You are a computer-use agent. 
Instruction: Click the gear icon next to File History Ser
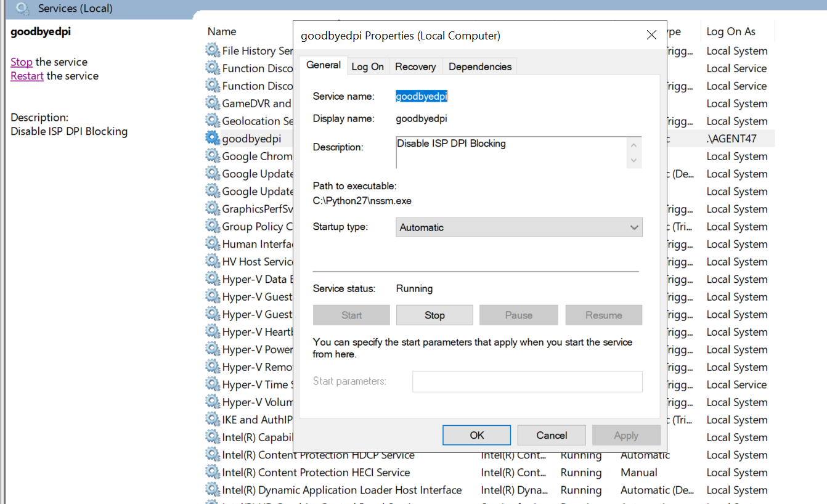(x=213, y=51)
